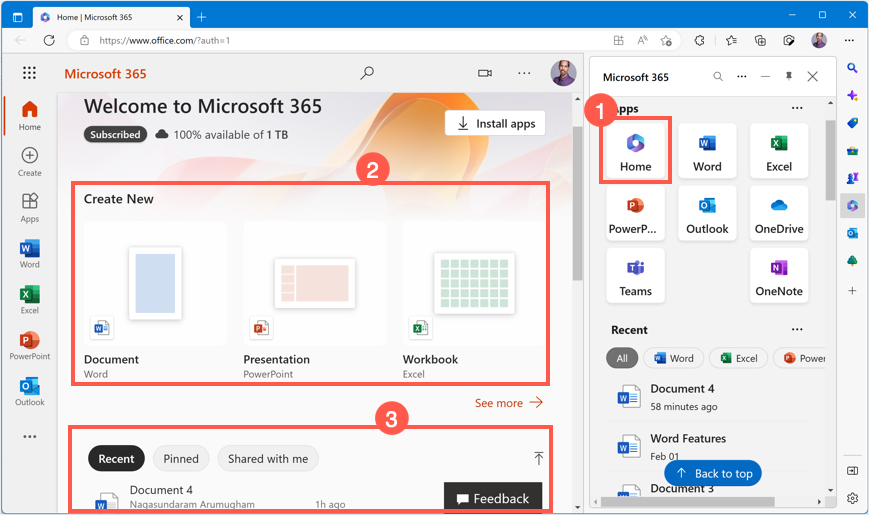Switch to the Pinned tab
869x515 pixels.
[x=181, y=458]
